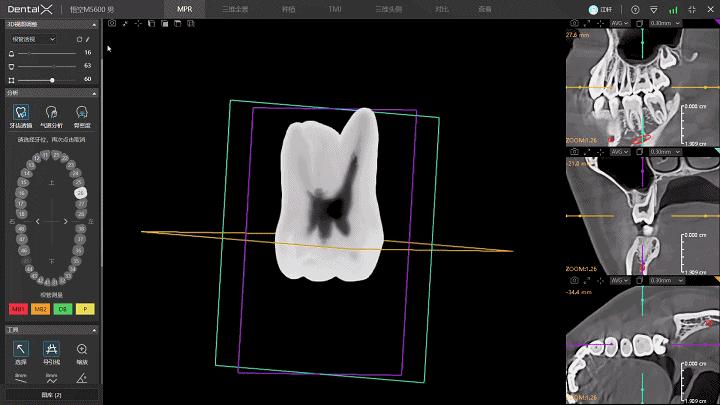Select the tooth analysis tool icon
720x405 pixels.
pos(21,112)
